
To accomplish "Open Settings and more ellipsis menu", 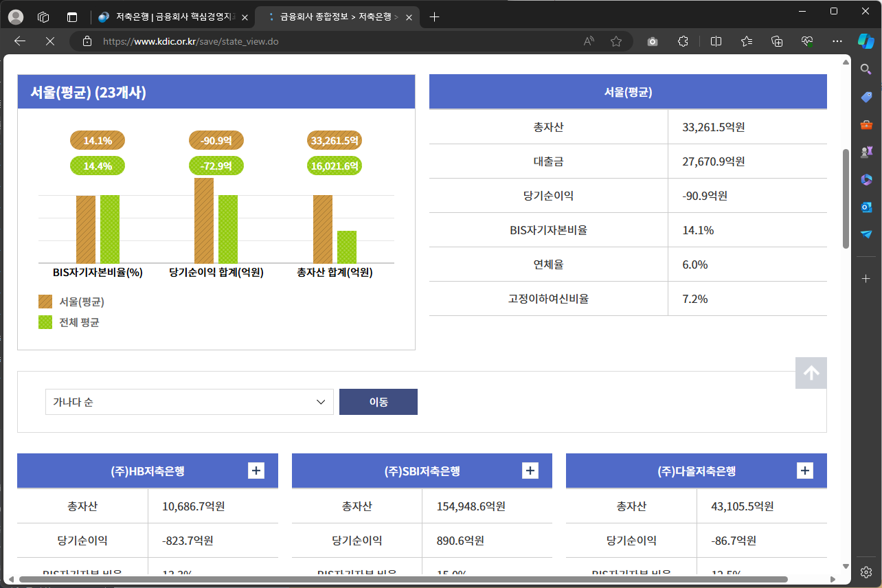I will tap(837, 41).
